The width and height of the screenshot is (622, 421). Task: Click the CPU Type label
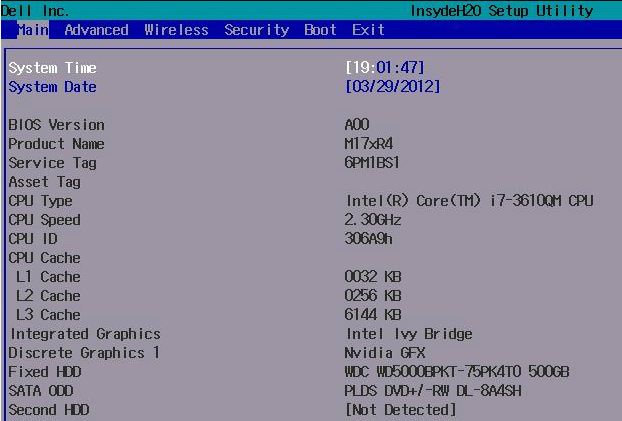(x=40, y=201)
